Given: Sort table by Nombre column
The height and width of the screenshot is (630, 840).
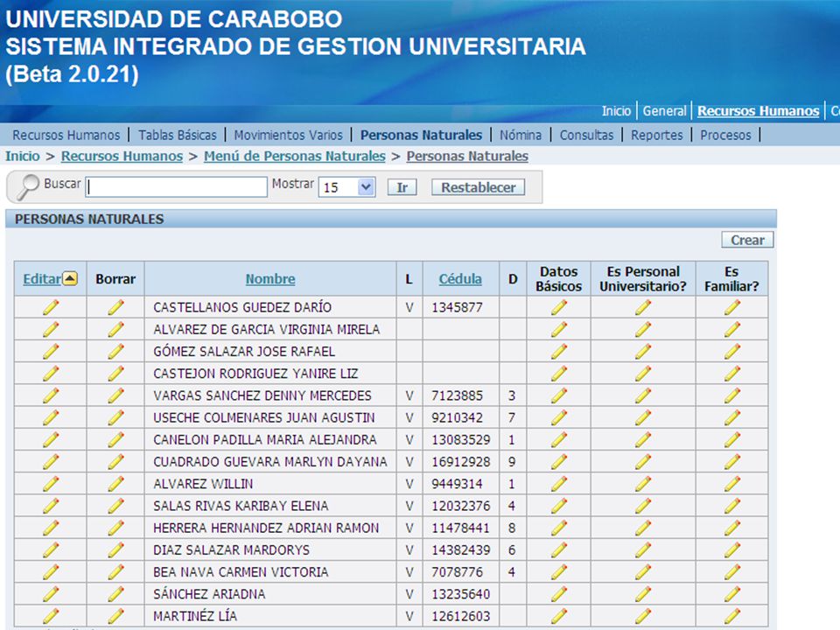Looking at the screenshot, I should [270, 279].
